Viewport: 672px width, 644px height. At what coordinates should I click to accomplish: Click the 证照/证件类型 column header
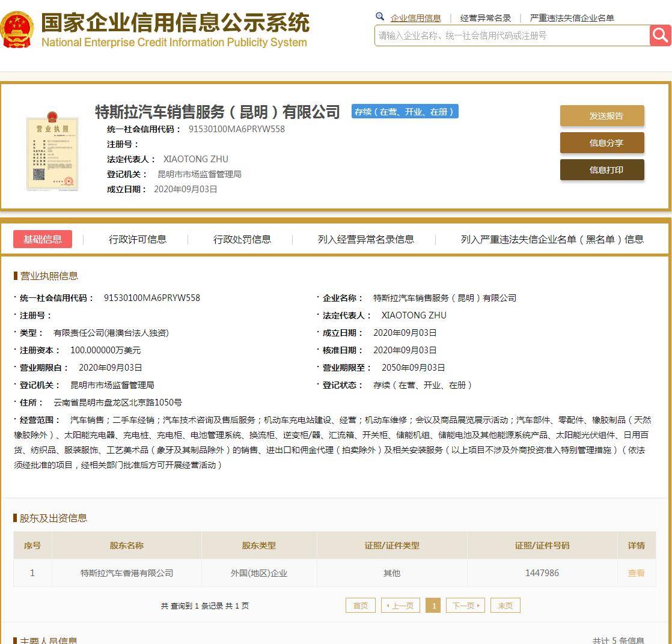(392, 545)
